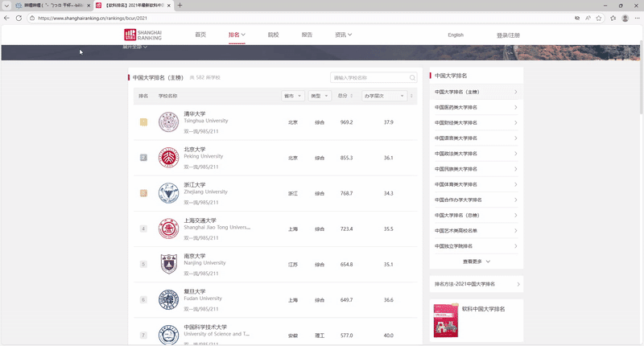Open the 北京大学 name link

click(195, 150)
